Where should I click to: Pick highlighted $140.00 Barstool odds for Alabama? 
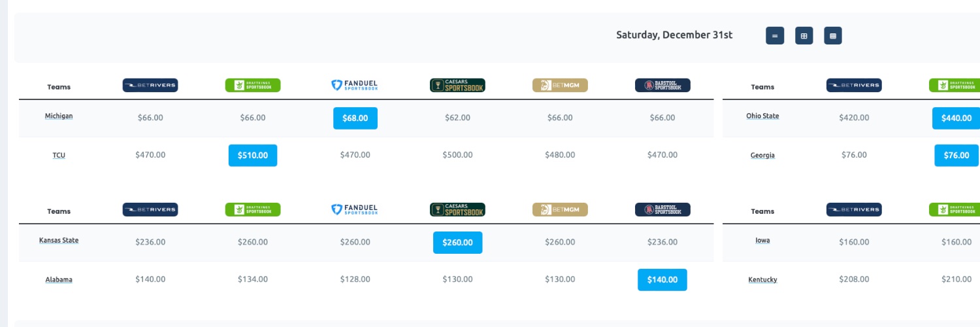(x=662, y=280)
